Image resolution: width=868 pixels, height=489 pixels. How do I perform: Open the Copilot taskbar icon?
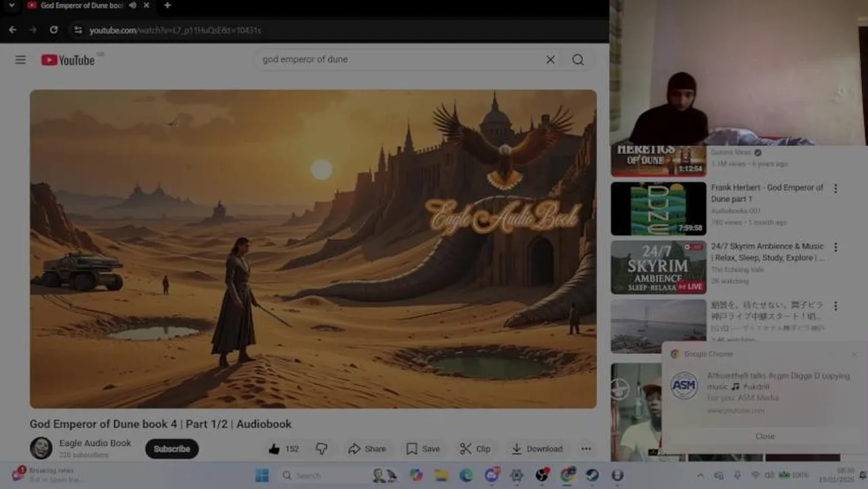click(416, 475)
